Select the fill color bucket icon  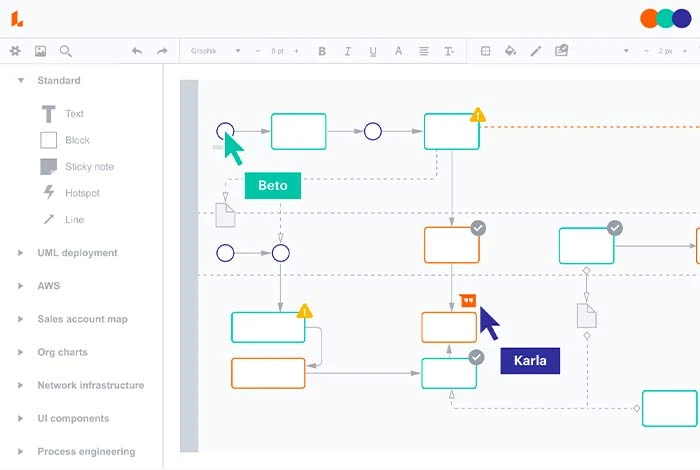510,51
